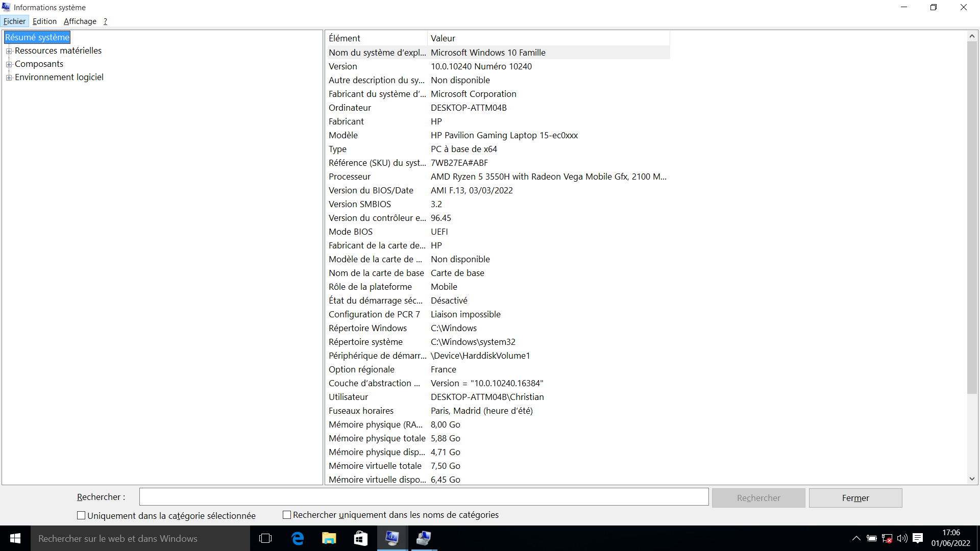Select Résumé système tree node

pos(37,37)
